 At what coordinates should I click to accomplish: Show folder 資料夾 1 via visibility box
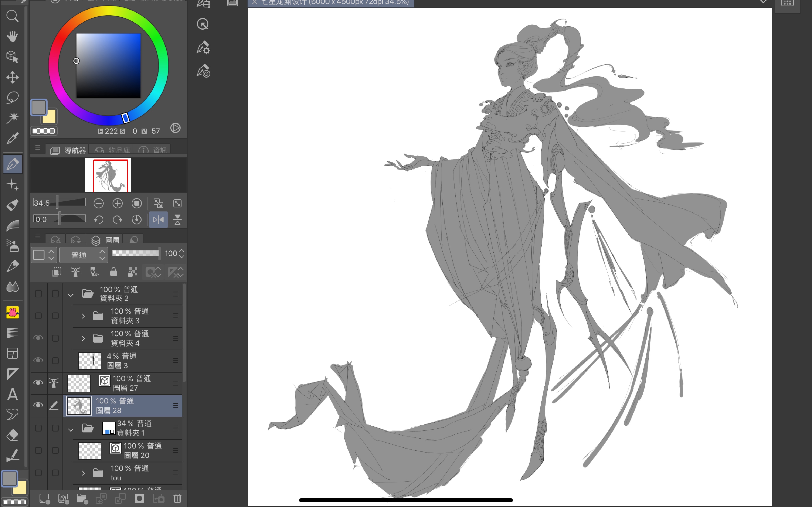coord(38,428)
